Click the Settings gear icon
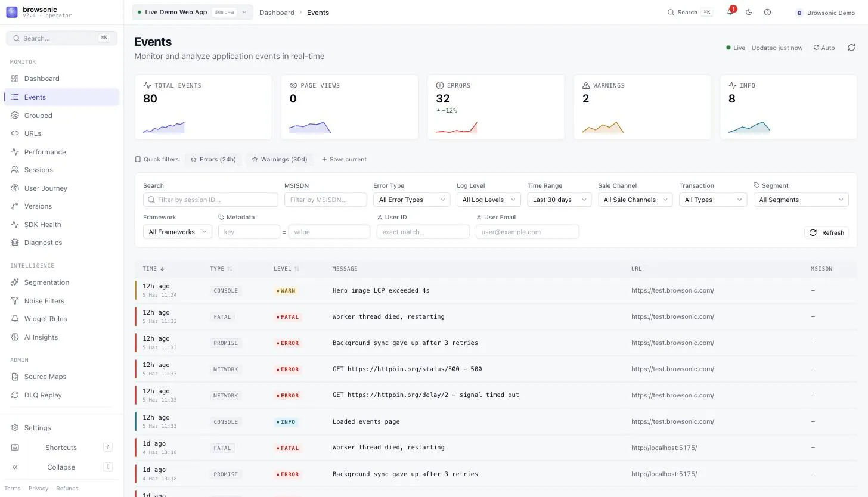Viewport: 868px width, 497px height. 15,428
